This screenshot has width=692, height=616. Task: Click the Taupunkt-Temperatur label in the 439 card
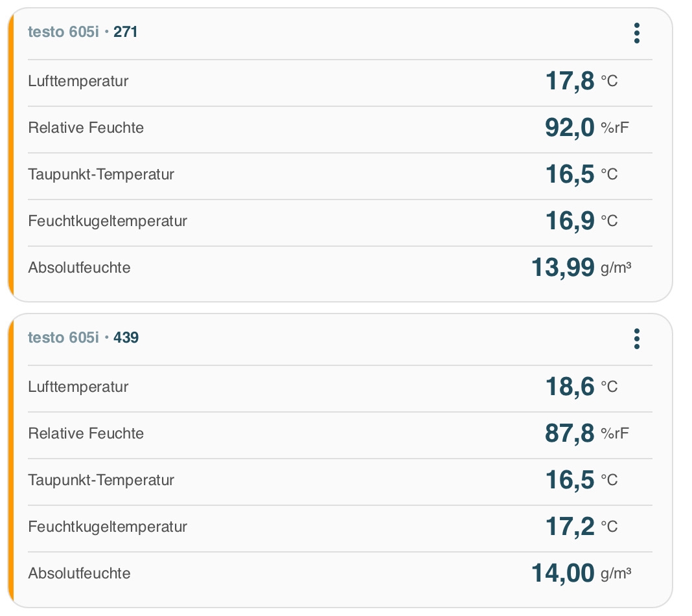point(101,481)
